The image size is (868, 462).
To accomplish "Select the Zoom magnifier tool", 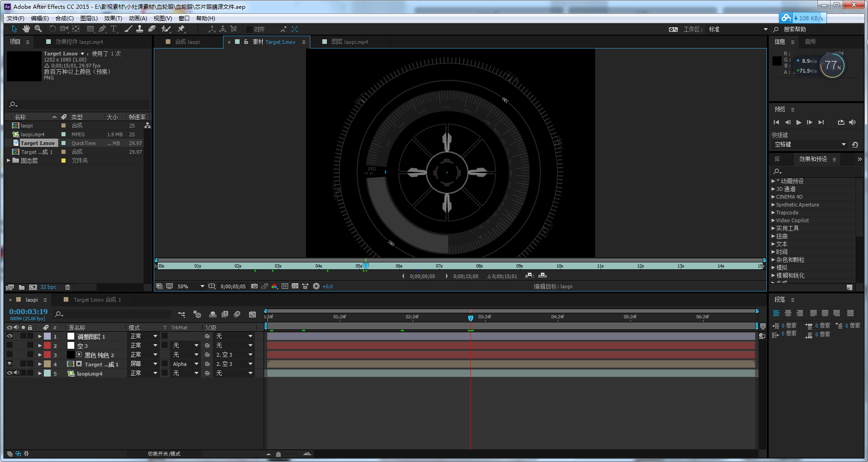I will click(38, 29).
